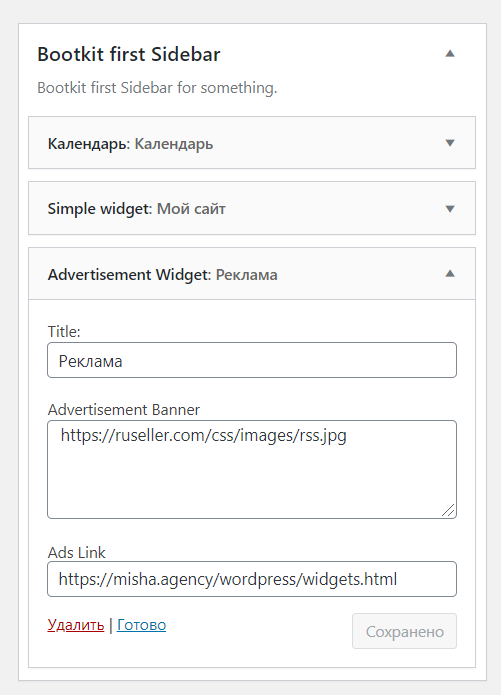Screen dimensions: 501x695
Task: Click the Удалить delete link
Action: [x=76, y=625]
